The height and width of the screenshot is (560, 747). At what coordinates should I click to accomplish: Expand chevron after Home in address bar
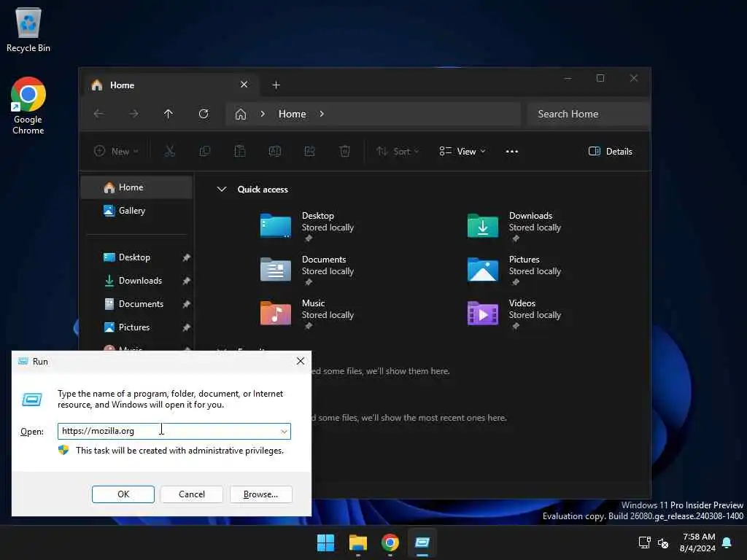point(322,114)
